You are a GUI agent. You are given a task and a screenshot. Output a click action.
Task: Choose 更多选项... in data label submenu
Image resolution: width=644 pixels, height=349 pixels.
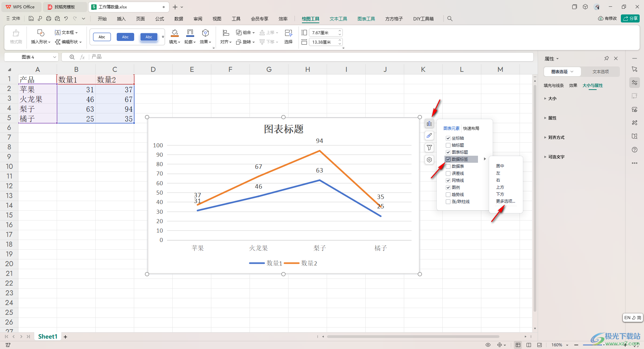point(505,201)
